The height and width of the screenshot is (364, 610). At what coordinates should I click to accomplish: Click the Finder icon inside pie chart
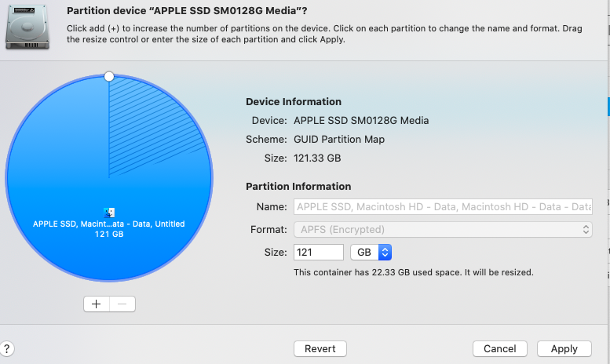pyautogui.click(x=109, y=213)
